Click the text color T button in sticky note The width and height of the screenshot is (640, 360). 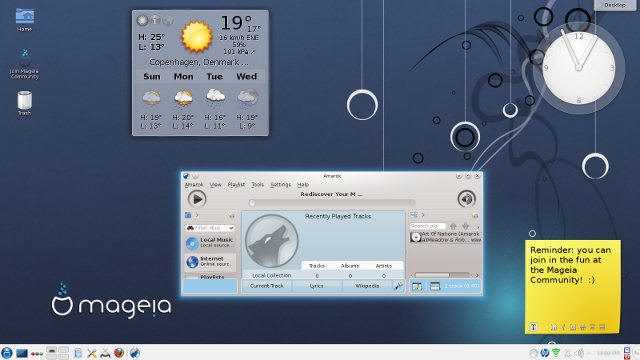click(x=533, y=327)
